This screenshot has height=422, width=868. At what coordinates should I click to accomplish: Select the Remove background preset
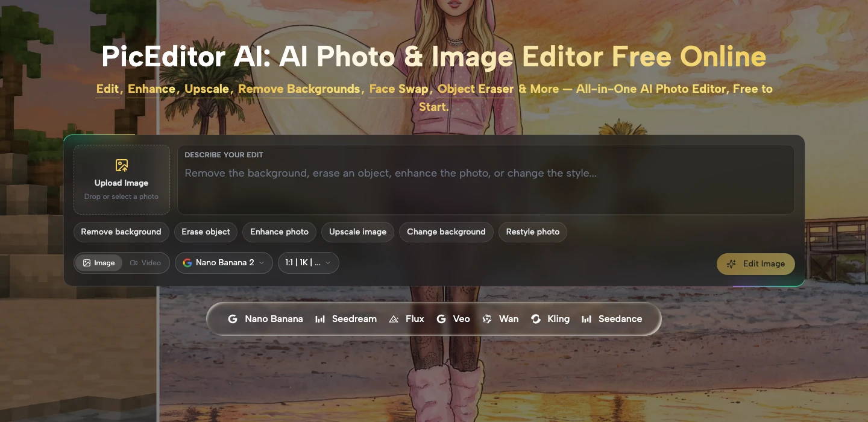point(121,231)
